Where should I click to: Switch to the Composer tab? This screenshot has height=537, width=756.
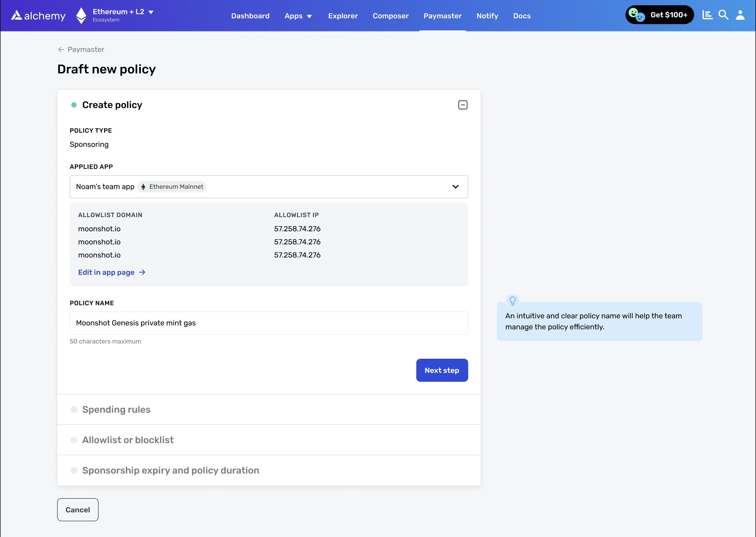coord(390,16)
